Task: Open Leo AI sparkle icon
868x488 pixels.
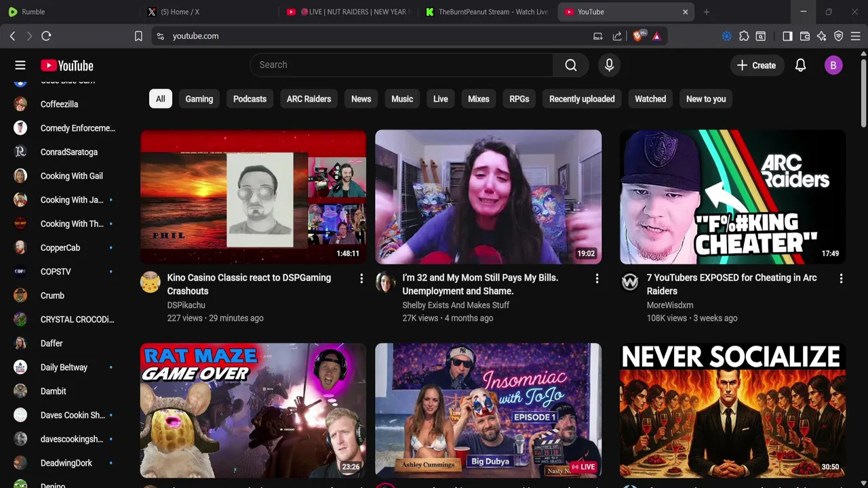Action: tap(822, 36)
